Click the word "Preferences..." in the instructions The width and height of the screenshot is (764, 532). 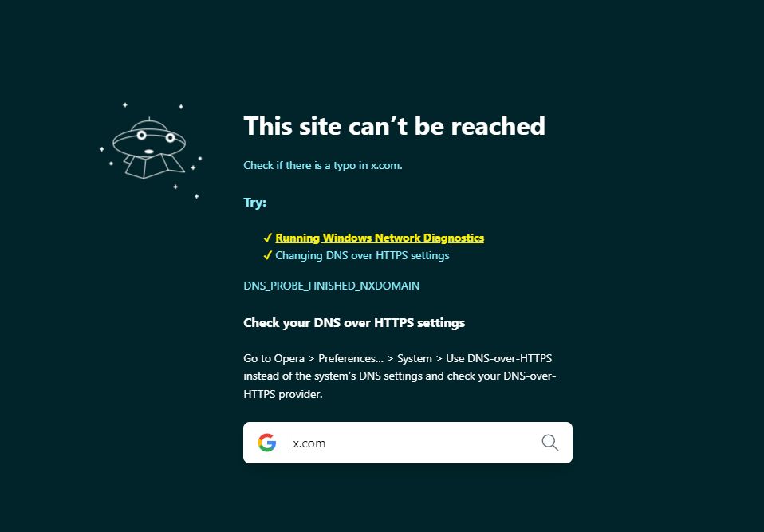351,358
